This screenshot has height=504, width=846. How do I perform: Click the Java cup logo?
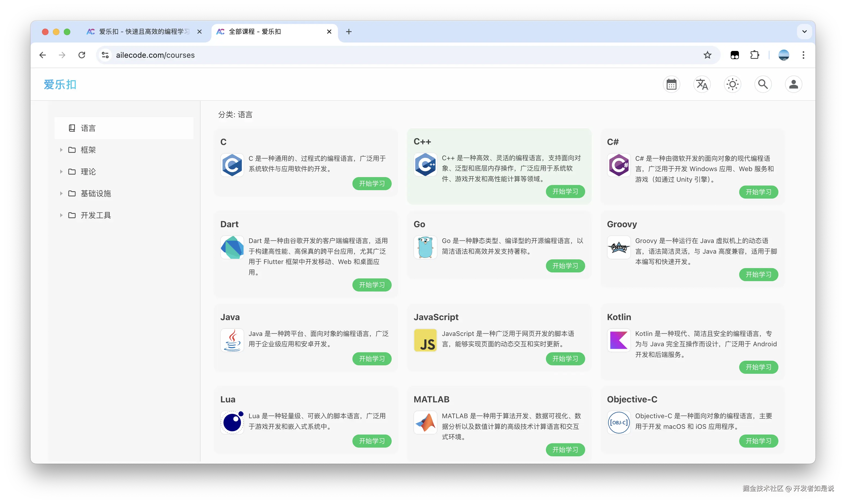click(x=232, y=340)
